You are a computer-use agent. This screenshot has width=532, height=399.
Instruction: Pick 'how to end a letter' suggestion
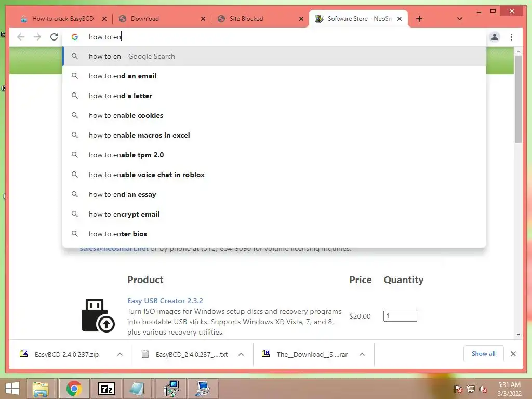click(274, 96)
